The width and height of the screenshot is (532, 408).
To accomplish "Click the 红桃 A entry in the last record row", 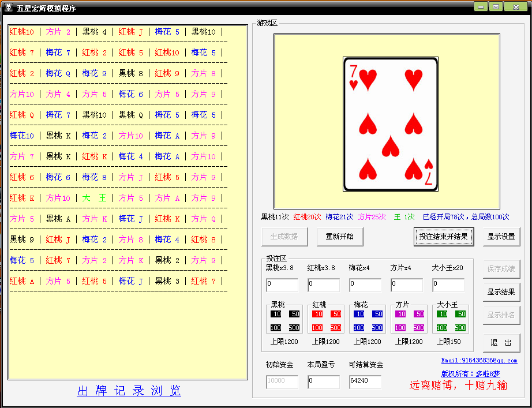I will click(22, 281).
